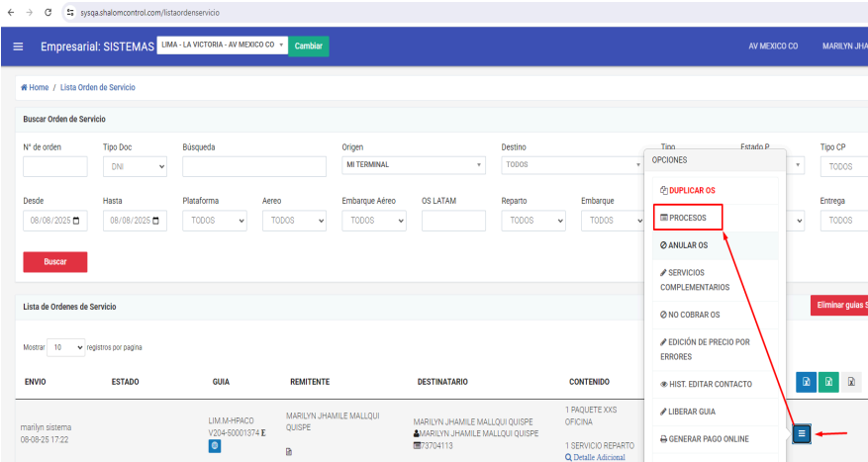Open the Tipo Doc dropdown
The height and width of the screenshot is (462, 868).
point(135,167)
